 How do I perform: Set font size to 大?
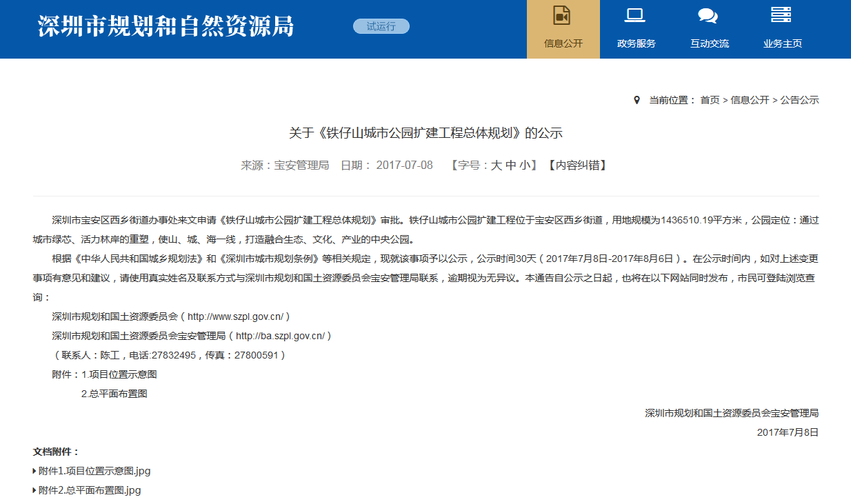coord(496,165)
